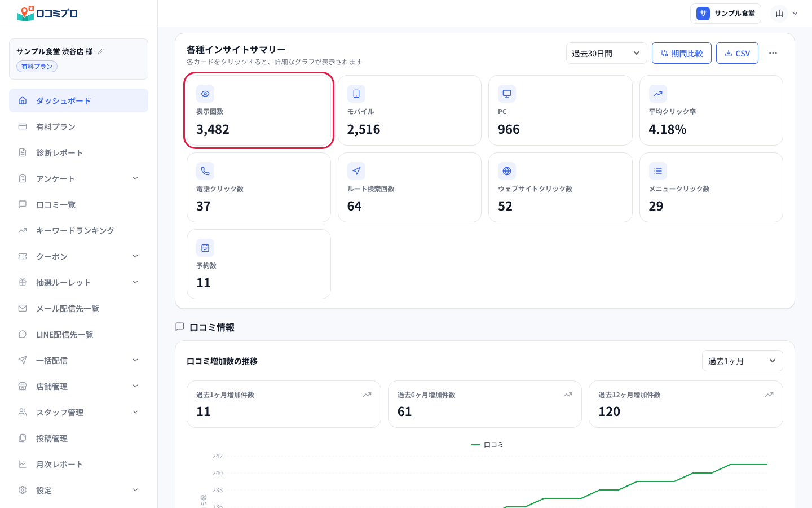Open the three-dot more options menu
Screen dimensions: 812x508
click(773, 53)
